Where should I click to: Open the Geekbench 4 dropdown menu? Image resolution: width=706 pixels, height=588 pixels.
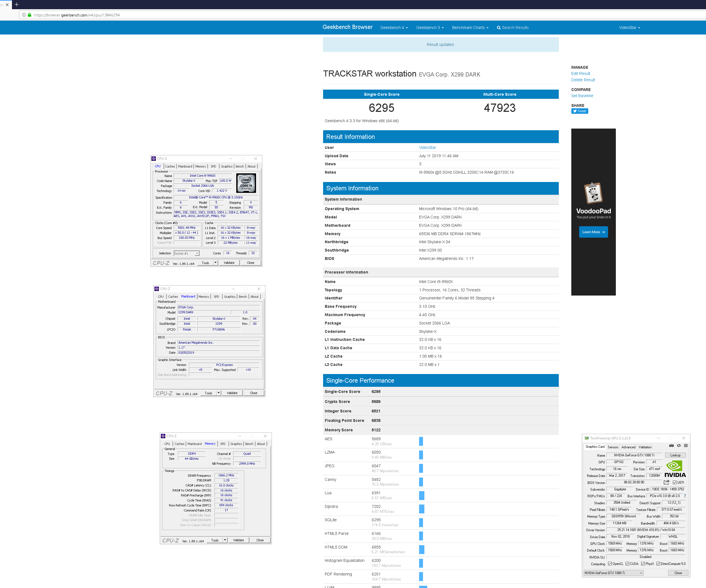[394, 28]
